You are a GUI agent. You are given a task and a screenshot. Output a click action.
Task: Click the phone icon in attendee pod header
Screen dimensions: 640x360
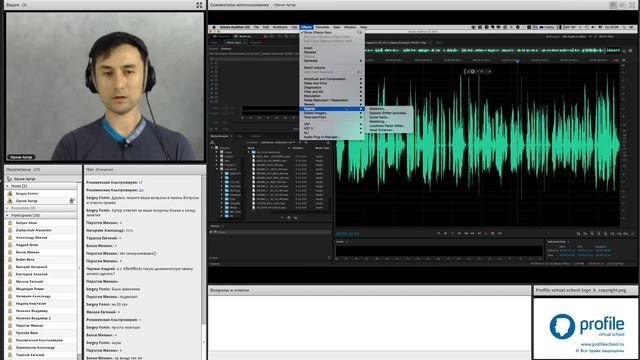click(9, 179)
